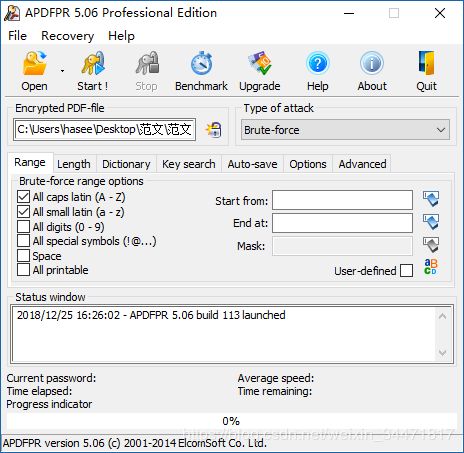Expand the Open button's small dropdown arrow

click(62, 71)
